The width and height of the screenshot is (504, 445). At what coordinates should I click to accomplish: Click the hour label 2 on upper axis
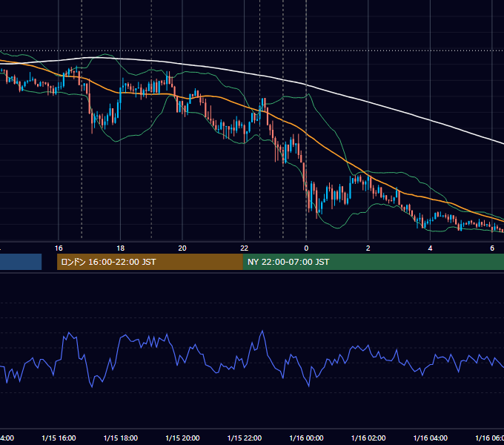[368, 248]
